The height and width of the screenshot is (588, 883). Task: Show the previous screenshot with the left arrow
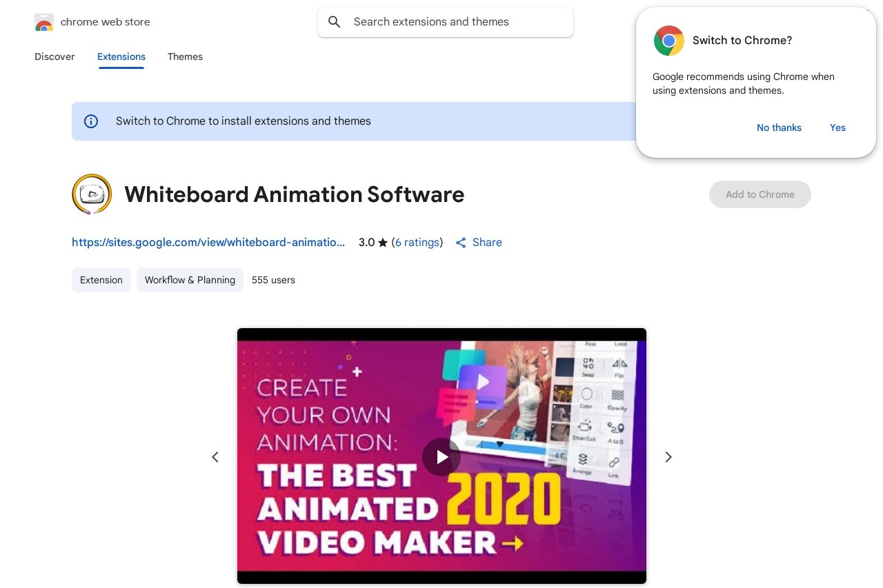tap(215, 457)
